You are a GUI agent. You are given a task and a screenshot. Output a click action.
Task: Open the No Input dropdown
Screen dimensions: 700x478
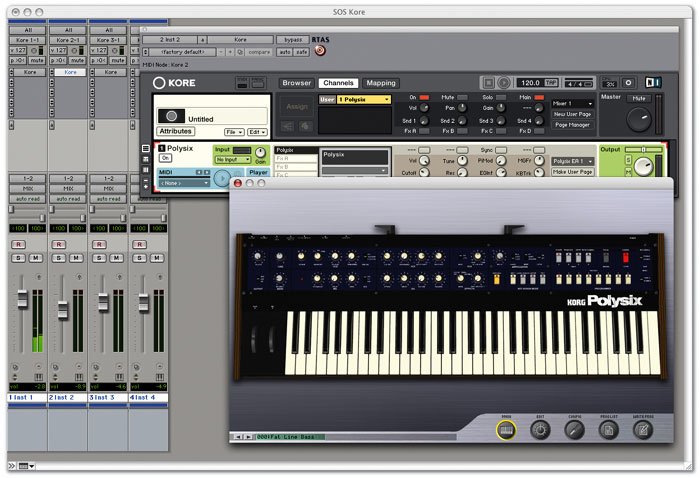tap(233, 160)
